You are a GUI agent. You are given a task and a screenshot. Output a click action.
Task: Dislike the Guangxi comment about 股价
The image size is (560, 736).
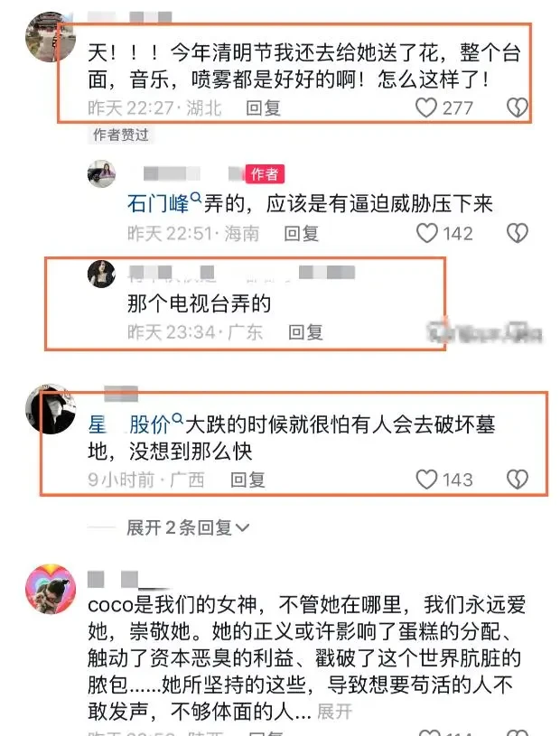[x=518, y=480]
